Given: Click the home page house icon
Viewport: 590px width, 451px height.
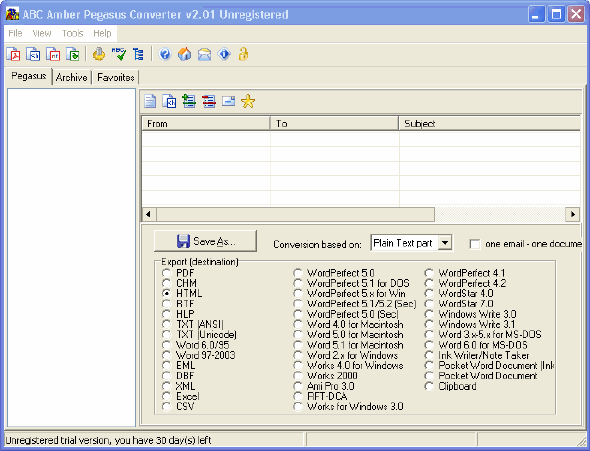Looking at the screenshot, I should (184, 55).
